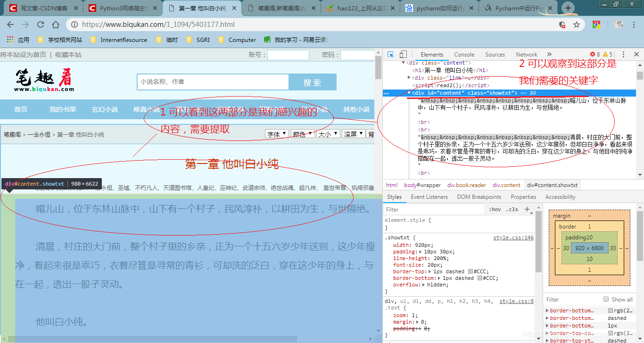The height and width of the screenshot is (343, 644).
Task: Show more DevTools tabs via the double chevron
Action: (x=549, y=55)
